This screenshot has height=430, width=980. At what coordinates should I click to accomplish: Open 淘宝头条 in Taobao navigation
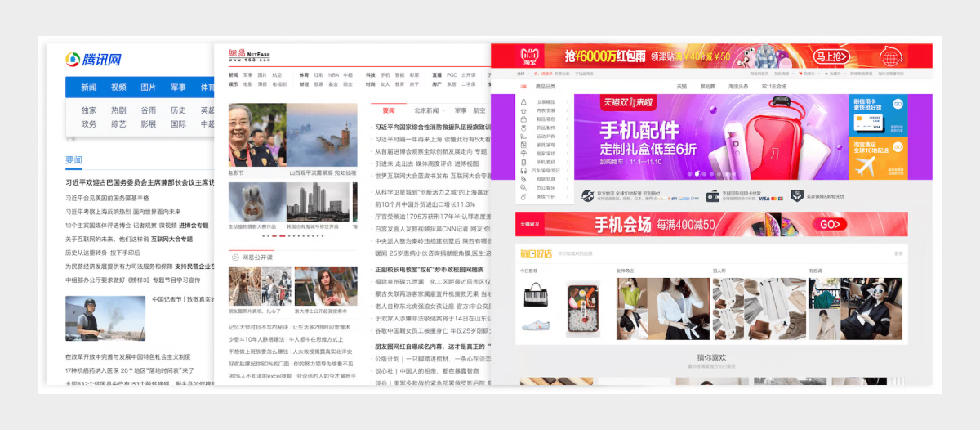pos(738,86)
